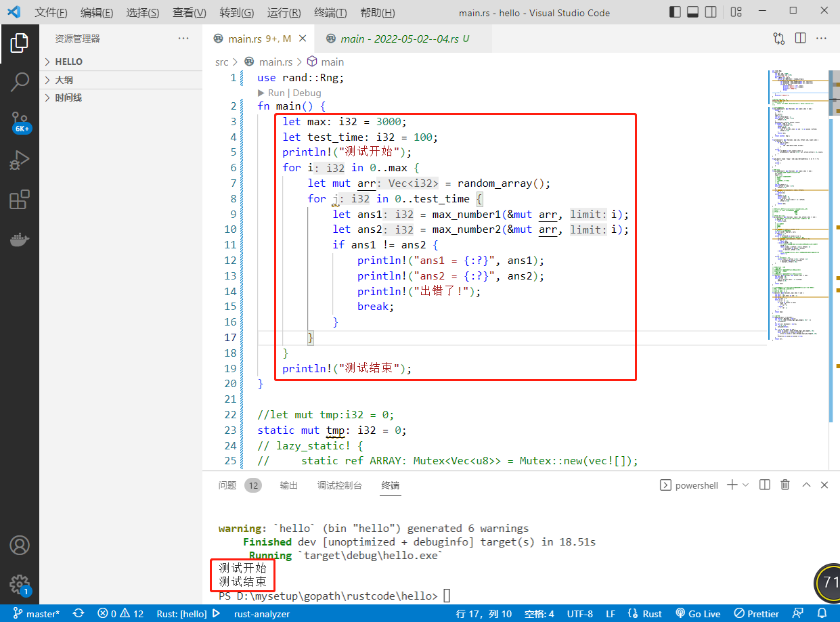
Task: Click Go Live in status bar
Action: click(698, 614)
